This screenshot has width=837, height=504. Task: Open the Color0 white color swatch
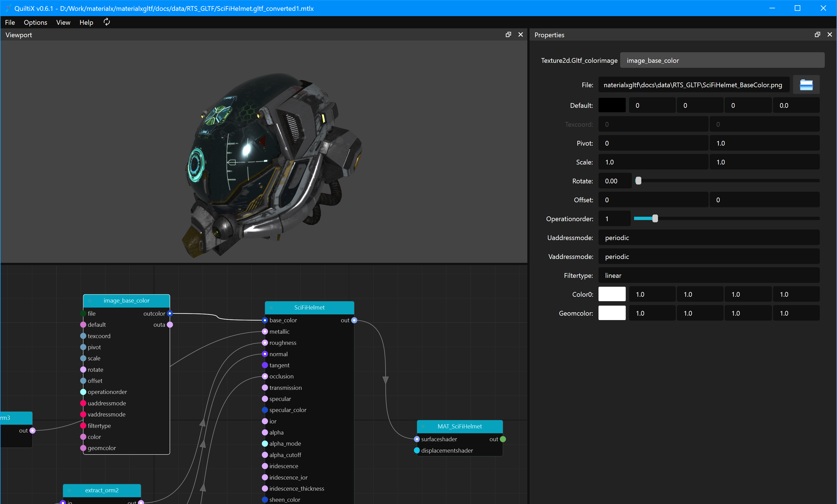pos(612,294)
